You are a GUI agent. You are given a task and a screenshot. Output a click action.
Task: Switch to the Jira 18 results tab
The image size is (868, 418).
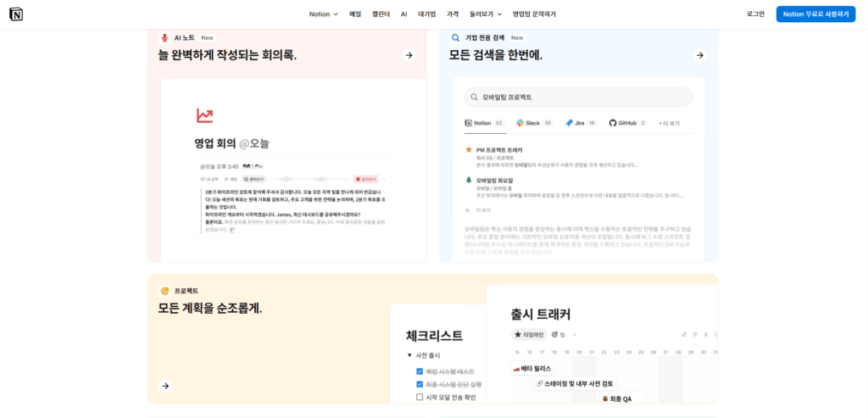click(581, 123)
